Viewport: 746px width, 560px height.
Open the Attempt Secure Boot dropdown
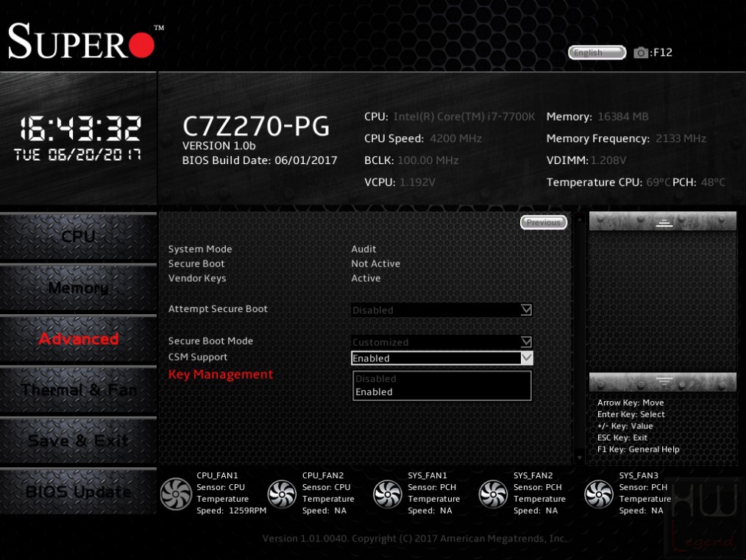pyautogui.click(x=441, y=310)
